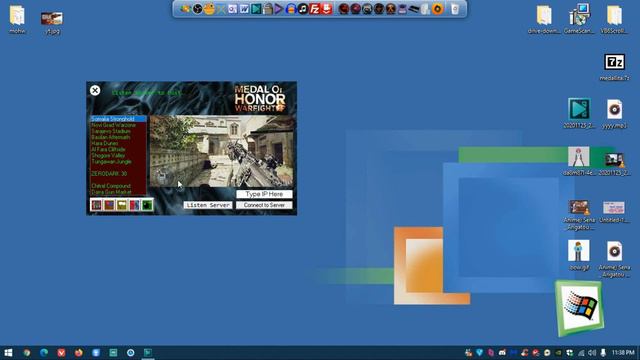Select Darra Gun Market map
640x360 pixels.
[x=118, y=192]
